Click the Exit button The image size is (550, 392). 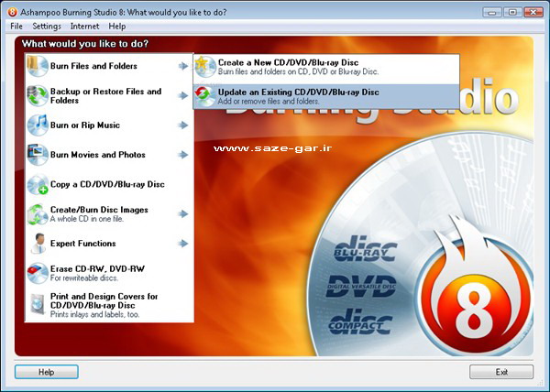pyautogui.click(x=501, y=372)
